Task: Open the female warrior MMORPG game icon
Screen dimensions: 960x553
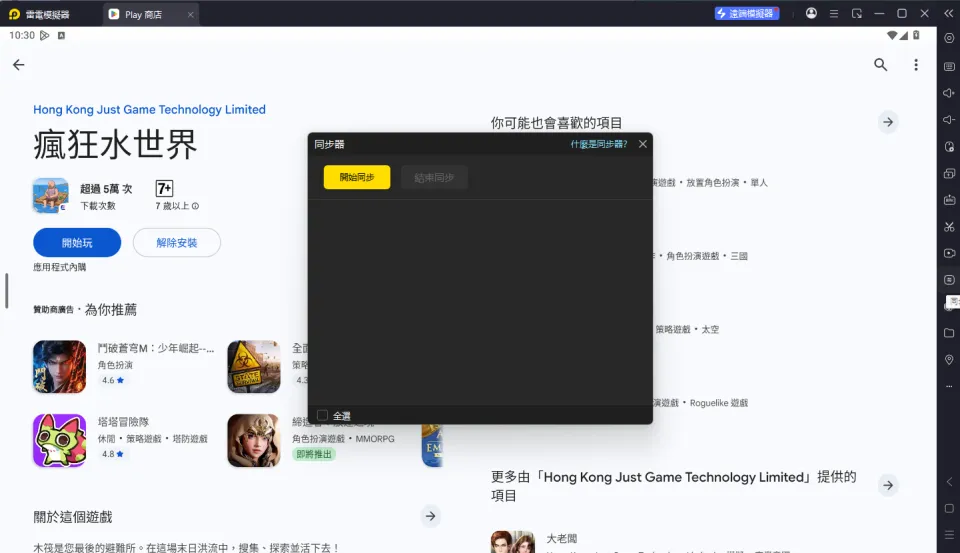Action: (x=253, y=440)
